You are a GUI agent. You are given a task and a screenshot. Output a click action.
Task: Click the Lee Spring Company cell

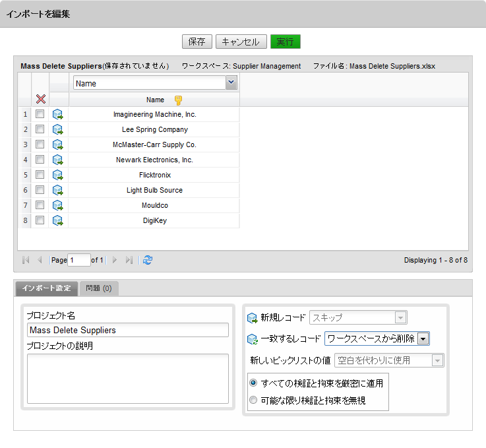pyautogui.click(x=154, y=129)
